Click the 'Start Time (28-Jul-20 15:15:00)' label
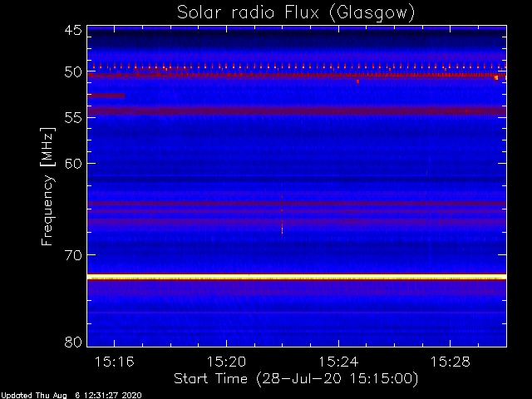Image resolution: width=532 pixels, height=399 pixels. coord(296,379)
